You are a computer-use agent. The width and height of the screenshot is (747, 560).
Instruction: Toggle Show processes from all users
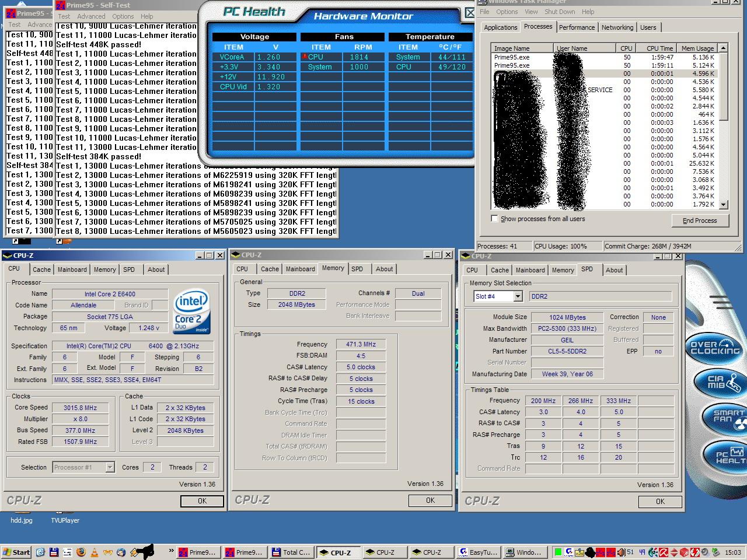pyautogui.click(x=495, y=219)
